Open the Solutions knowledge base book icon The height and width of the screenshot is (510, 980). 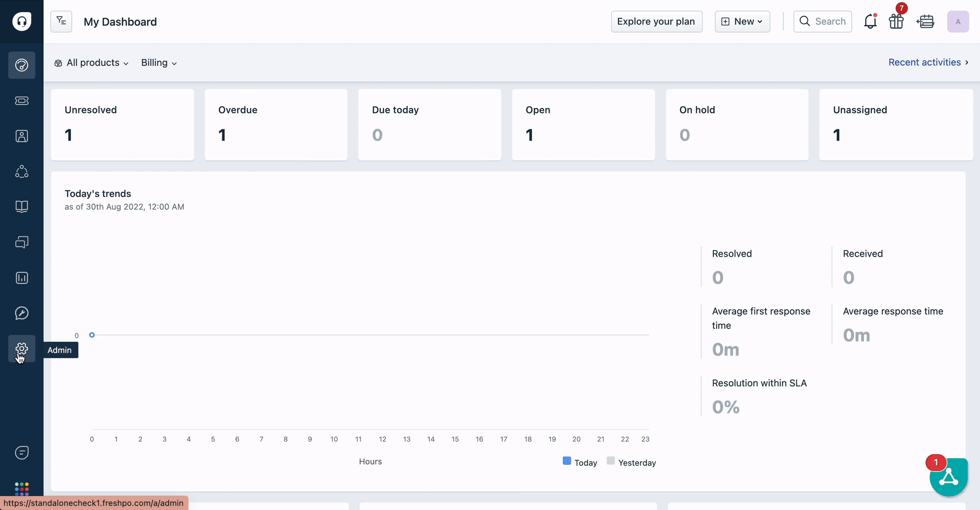click(x=21, y=207)
